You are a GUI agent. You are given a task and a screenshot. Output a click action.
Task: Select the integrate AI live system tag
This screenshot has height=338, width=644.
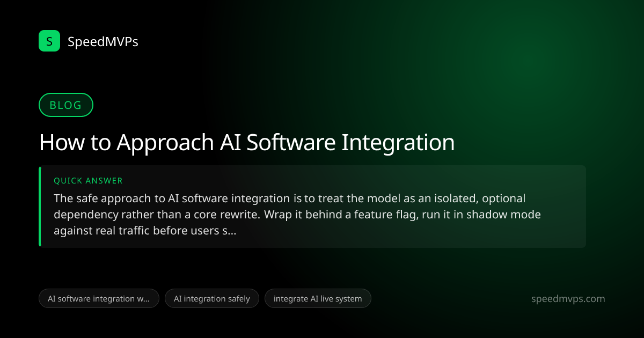318,298
